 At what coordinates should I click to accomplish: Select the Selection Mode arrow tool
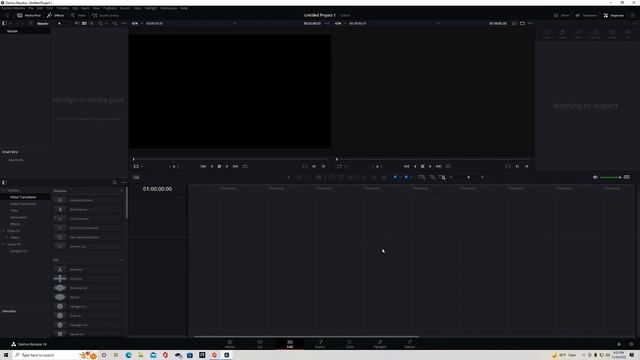coord(288,177)
